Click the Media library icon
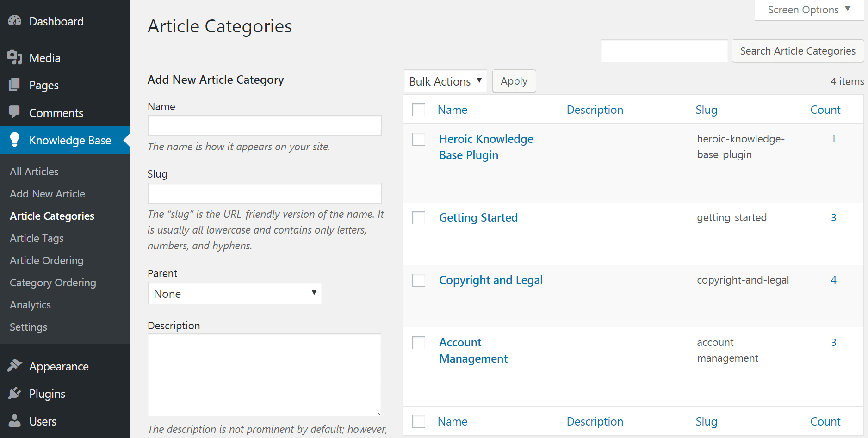This screenshot has width=868, height=438. (15, 57)
